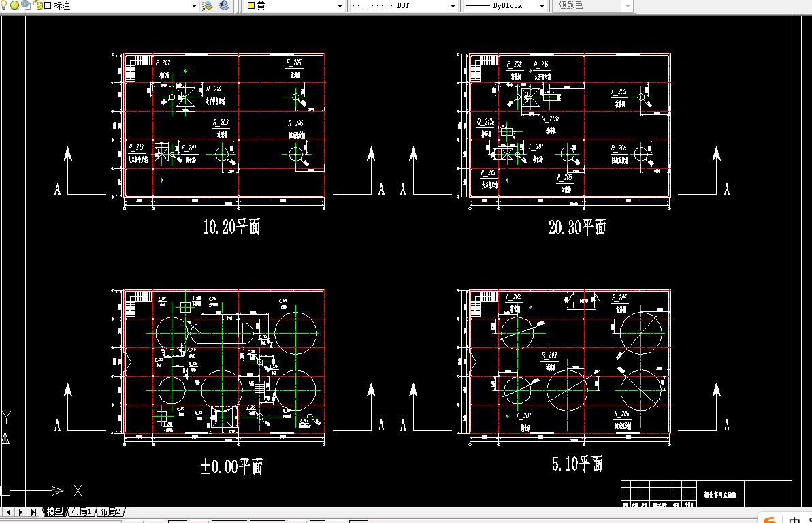
Task: Expand the color dropdown showing 黄
Action: point(340,5)
